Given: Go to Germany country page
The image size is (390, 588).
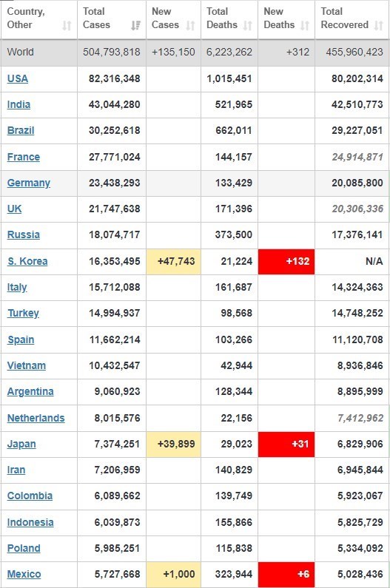Looking at the screenshot, I should point(29,183).
